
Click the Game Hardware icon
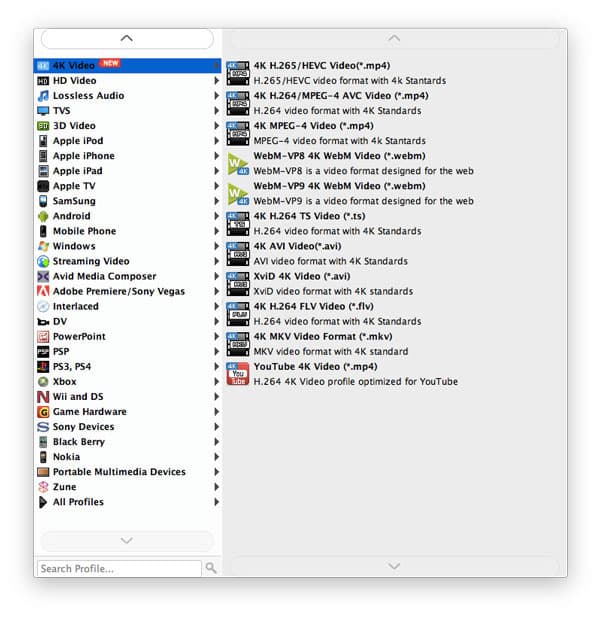pyautogui.click(x=43, y=412)
